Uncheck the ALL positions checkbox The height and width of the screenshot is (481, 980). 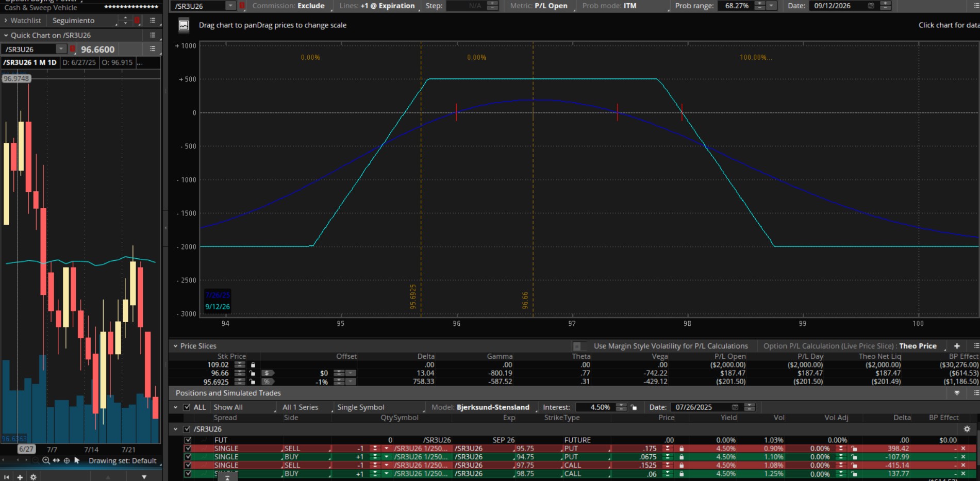[x=187, y=407]
